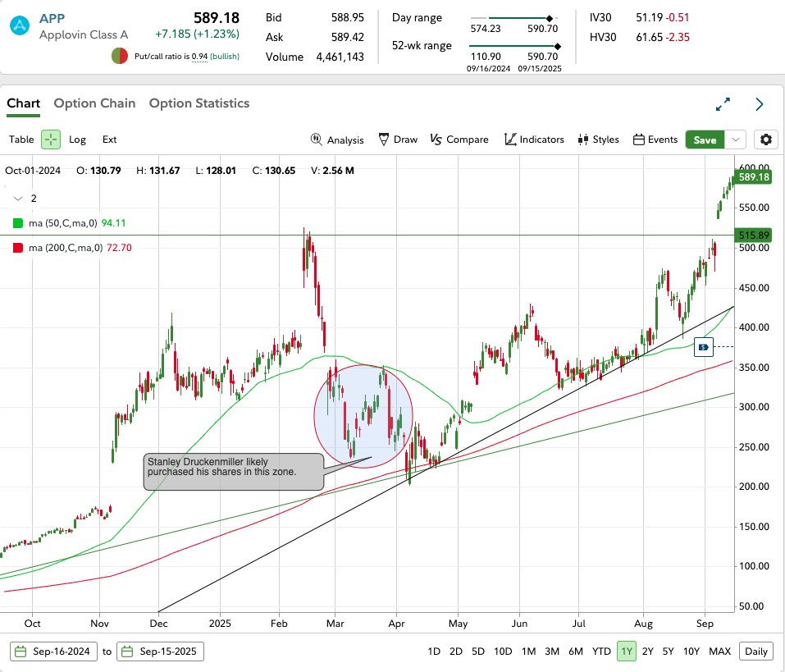Open chart settings gear
785x672 pixels.
tap(765, 139)
